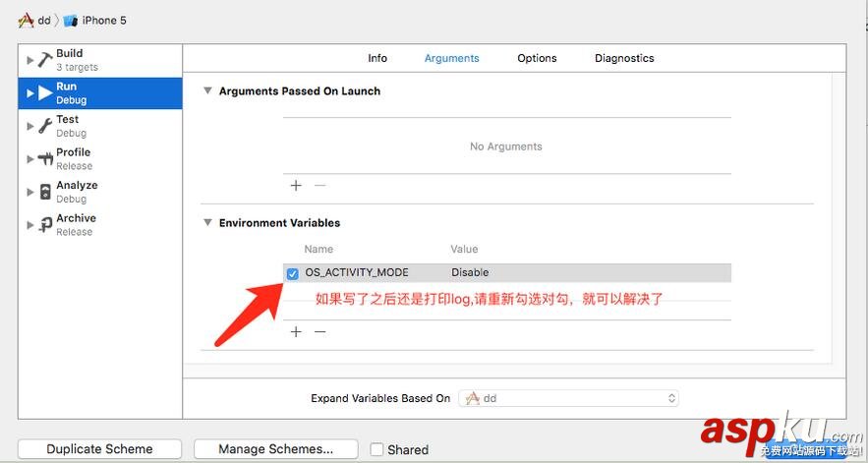Click the iPhone 5 device icon
868x463 pixels.
pyautogui.click(x=71, y=21)
